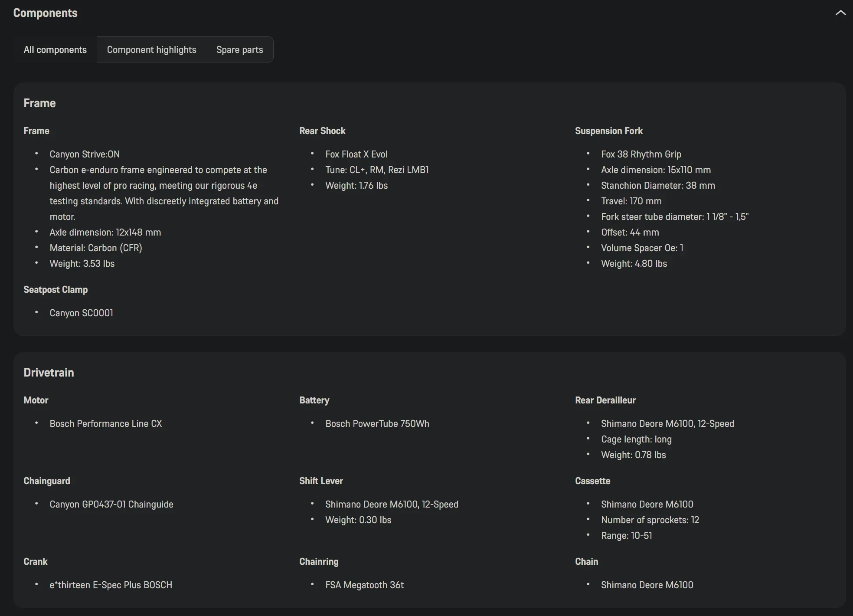Click the Suspension Fork heading

click(609, 131)
